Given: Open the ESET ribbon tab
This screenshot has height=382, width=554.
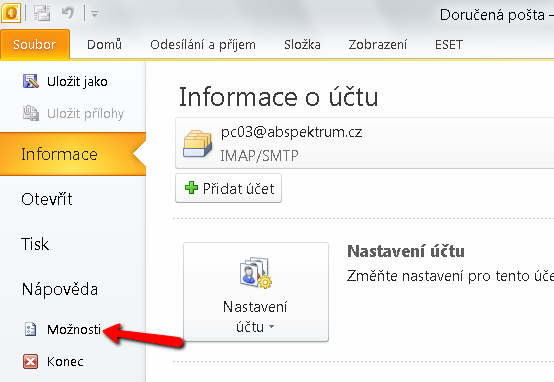Looking at the screenshot, I should [x=449, y=45].
